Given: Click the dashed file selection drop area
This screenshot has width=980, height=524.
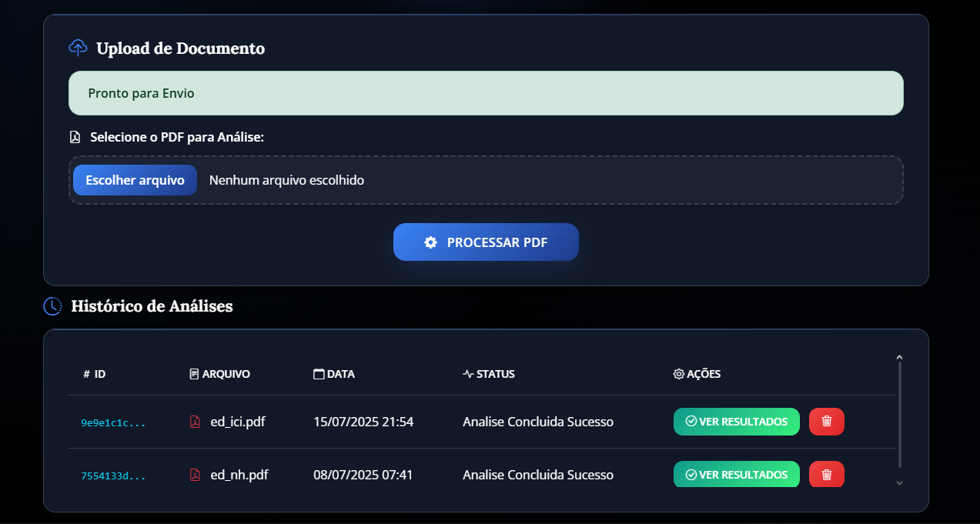Looking at the screenshot, I should coord(486,180).
